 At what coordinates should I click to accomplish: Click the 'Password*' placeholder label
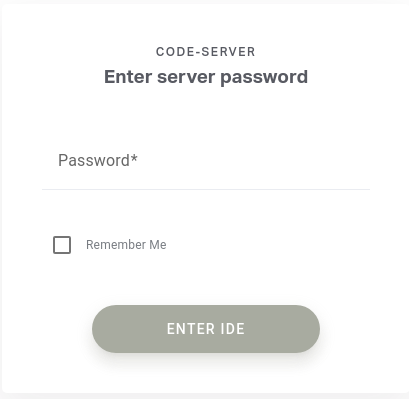[98, 161]
